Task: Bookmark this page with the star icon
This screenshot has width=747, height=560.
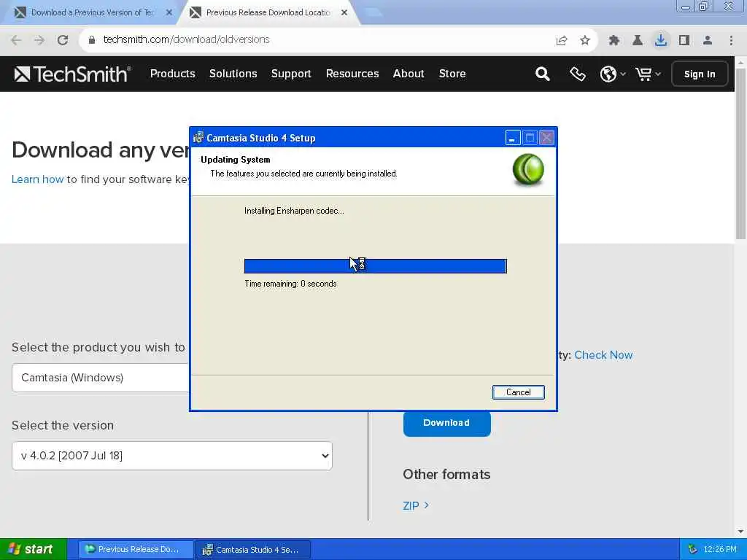Action: pos(585,41)
